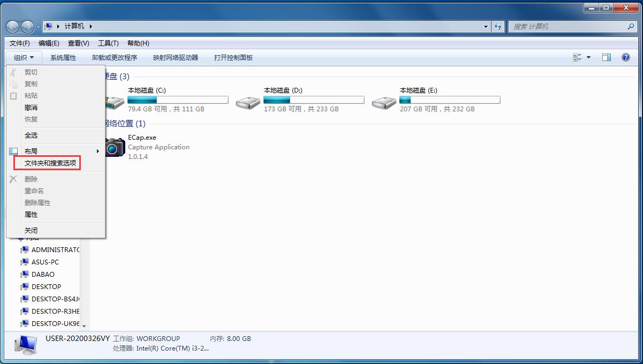
Task: Click the back navigation arrow
Action: [12, 26]
